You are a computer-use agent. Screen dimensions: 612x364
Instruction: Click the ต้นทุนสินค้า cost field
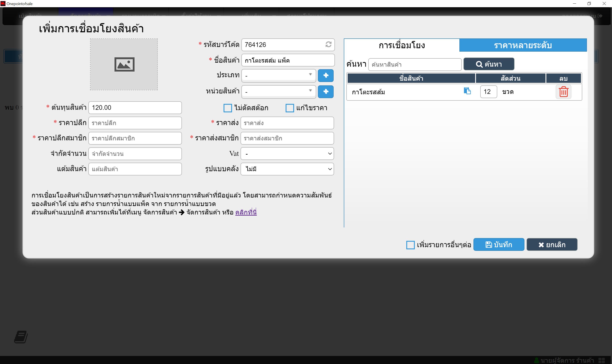135,108
